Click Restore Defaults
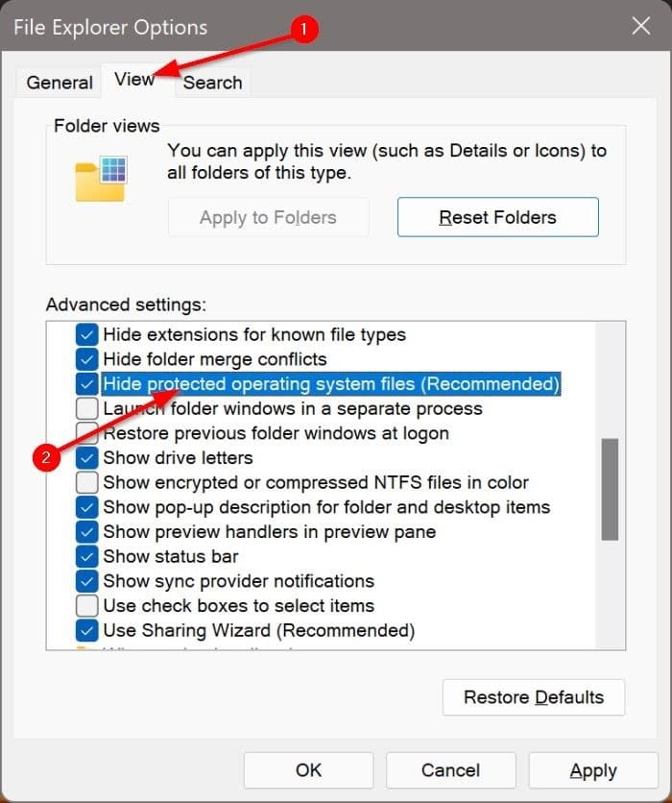Screen dimensions: 672x803 [534, 697]
